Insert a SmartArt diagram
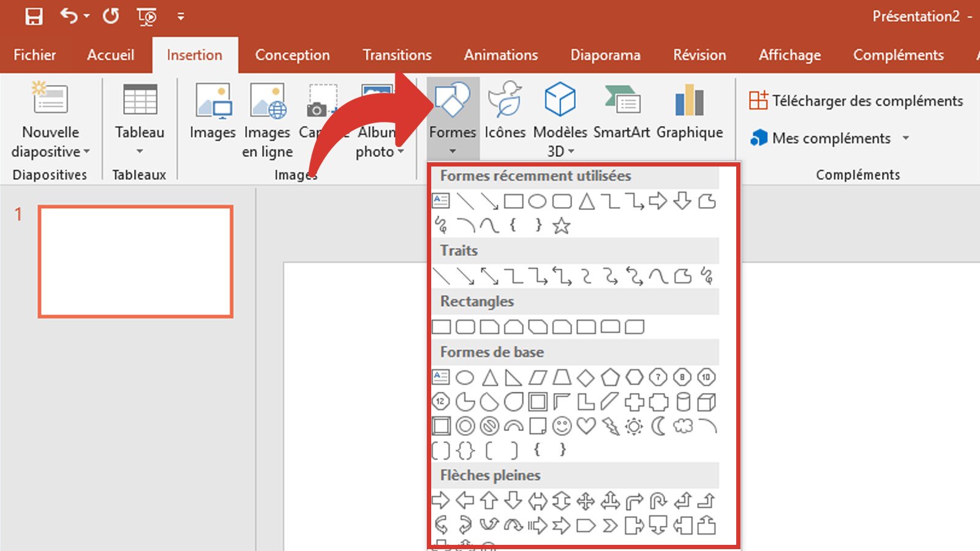Image resolution: width=980 pixels, height=551 pixels. [x=621, y=110]
